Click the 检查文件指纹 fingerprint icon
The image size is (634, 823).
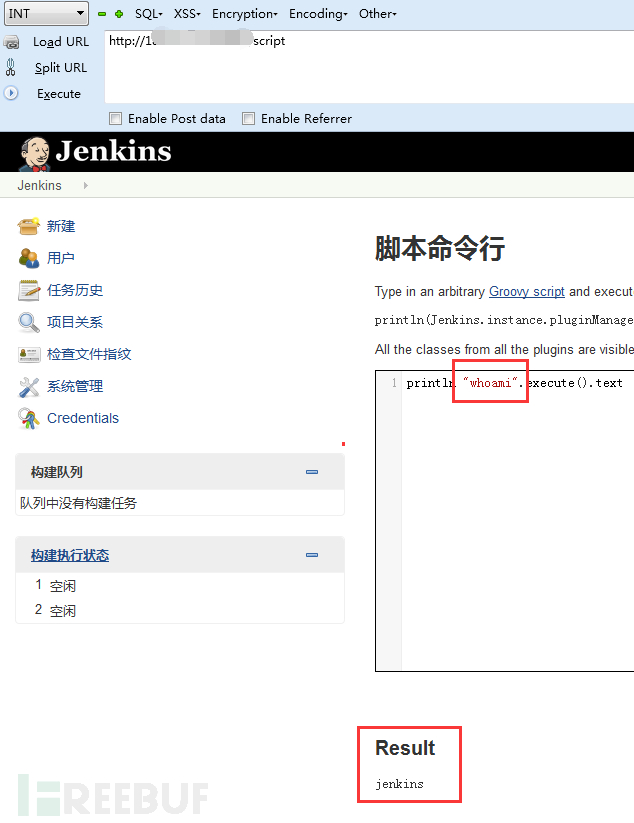pyautogui.click(x=28, y=355)
